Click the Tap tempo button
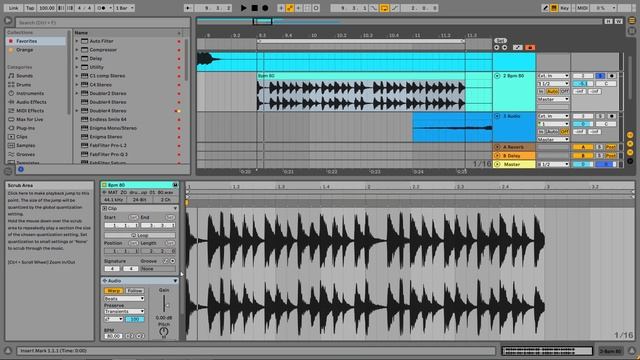Viewport: 640px width, 360px height. (30, 8)
